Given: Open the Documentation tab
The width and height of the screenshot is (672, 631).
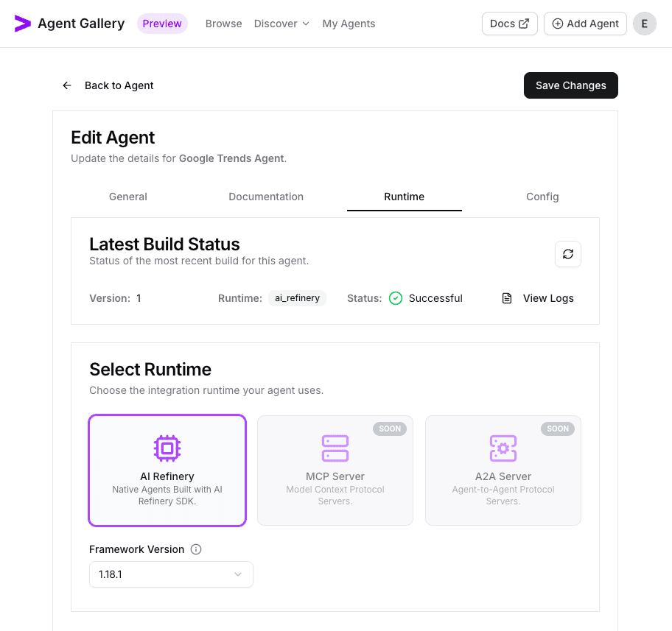Looking at the screenshot, I should click(266, 197).
